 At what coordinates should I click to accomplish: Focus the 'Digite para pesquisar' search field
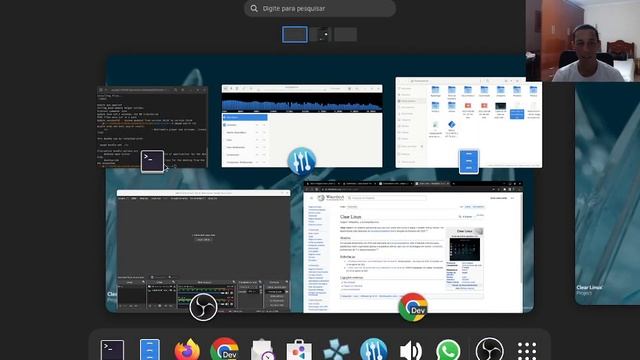[x=320, y=8]
